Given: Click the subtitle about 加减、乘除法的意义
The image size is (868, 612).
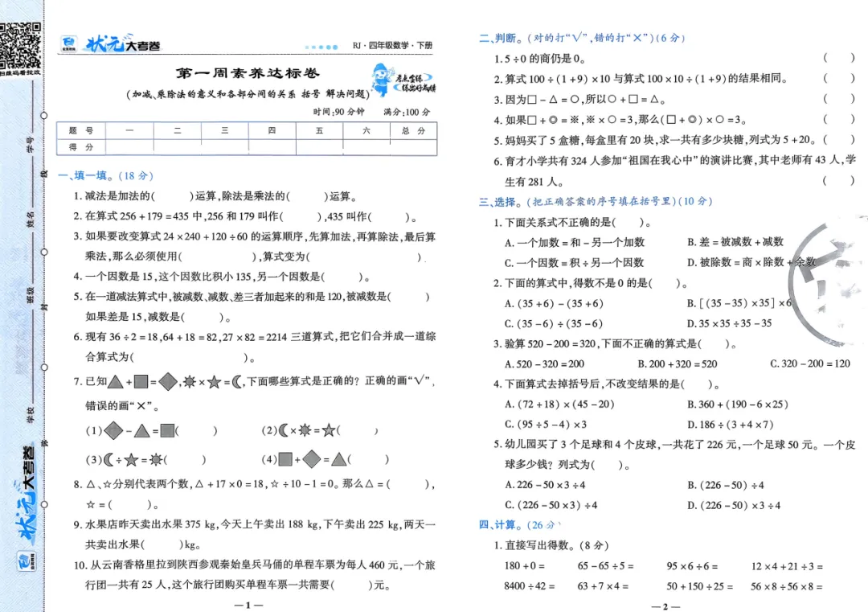Looking at the screenshot, I should coord(247,94).
